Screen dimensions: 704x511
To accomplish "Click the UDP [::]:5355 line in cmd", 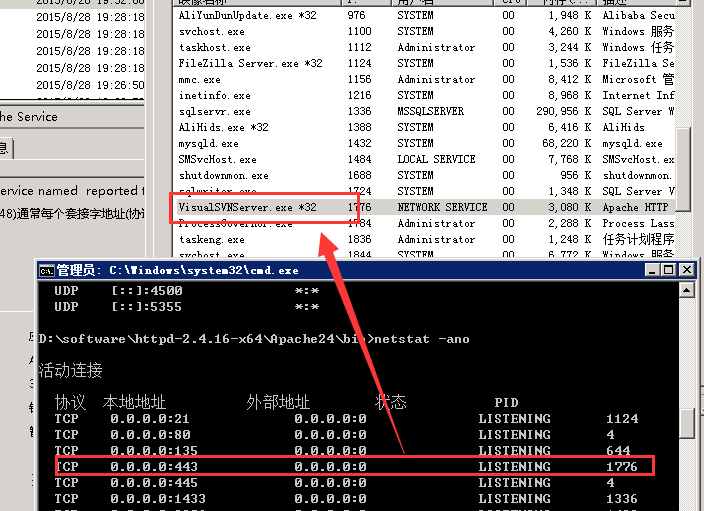I will [187, 307].
